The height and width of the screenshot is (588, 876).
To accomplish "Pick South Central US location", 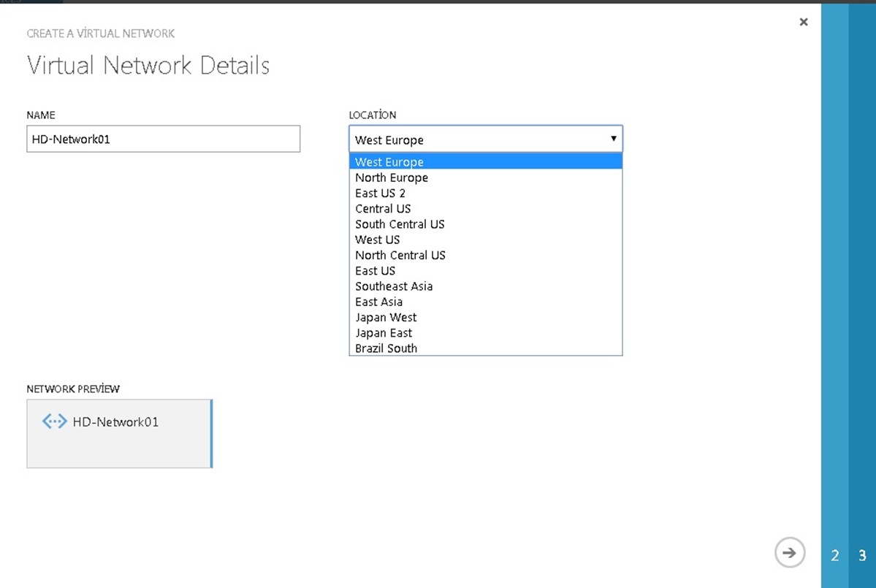I will point(485,224).
